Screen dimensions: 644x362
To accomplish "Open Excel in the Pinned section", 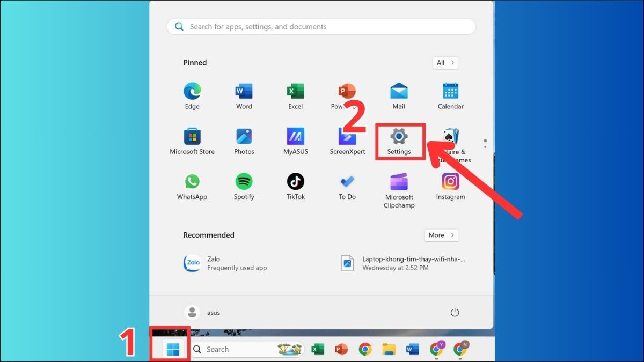I will [x=296, y=97].
